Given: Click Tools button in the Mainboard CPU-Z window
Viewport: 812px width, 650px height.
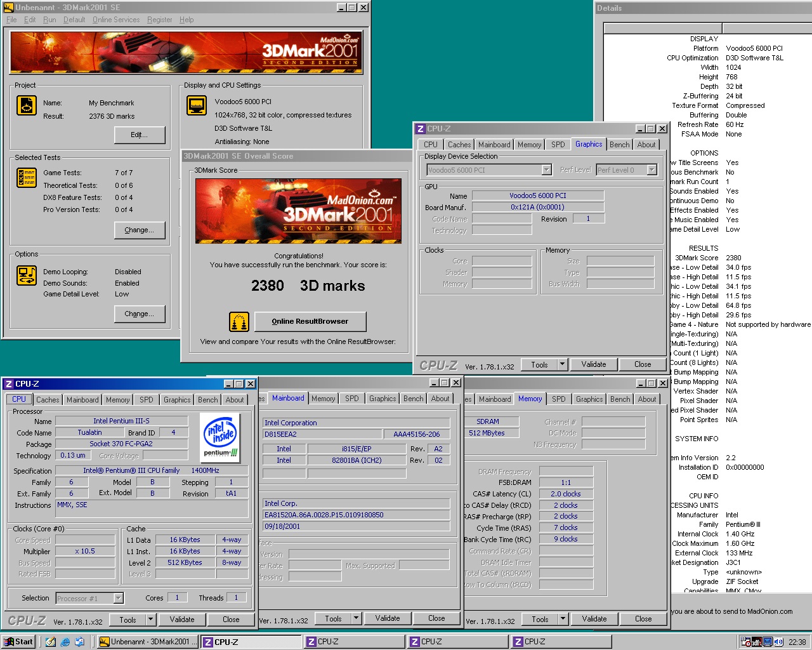Looking at the screenshot, I should pyautogui.click(x=334, y=618).
